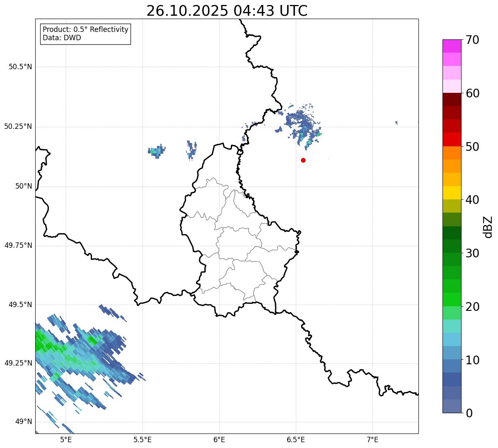Click the 50°N latitude label
498x448 pixels.
click(24, 186)
